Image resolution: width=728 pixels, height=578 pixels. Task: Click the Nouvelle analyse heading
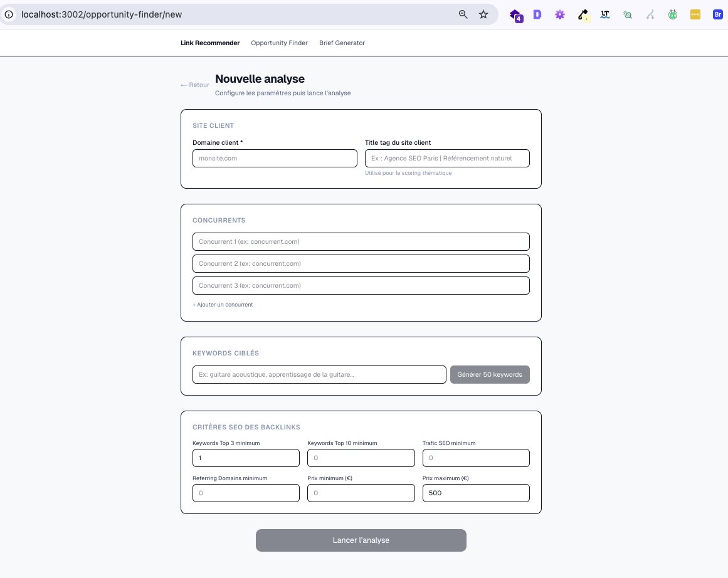[260, 79]
